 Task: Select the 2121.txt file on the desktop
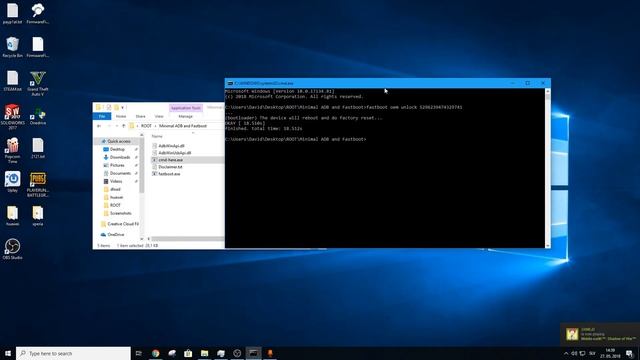[x=38, y=148]
